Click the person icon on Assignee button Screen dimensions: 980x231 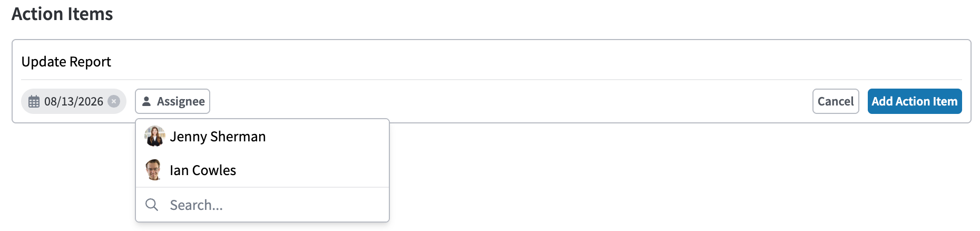146,101
